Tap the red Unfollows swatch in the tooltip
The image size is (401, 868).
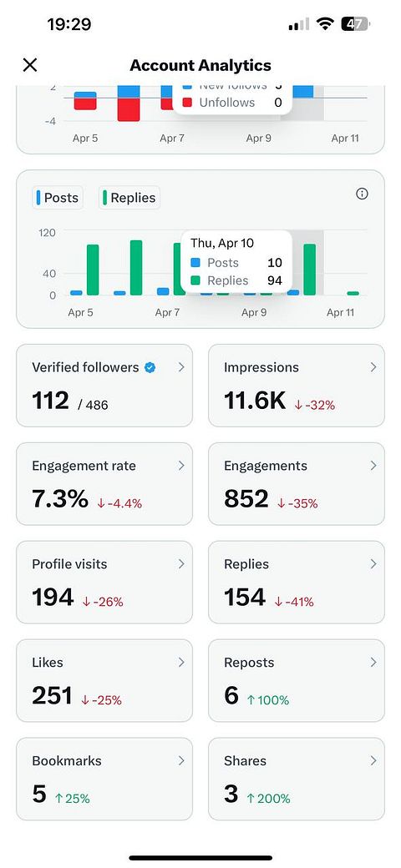(x=187, y=103)
